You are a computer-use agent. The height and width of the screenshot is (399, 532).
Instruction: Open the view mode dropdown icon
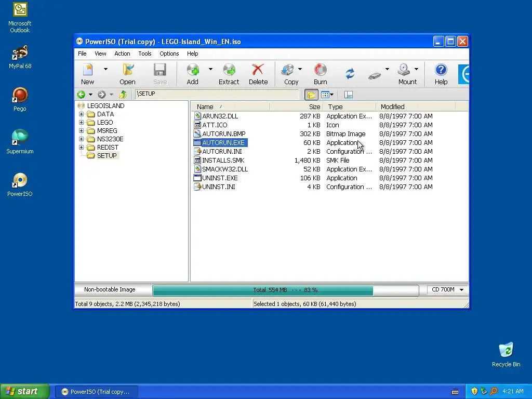point(327,95)
